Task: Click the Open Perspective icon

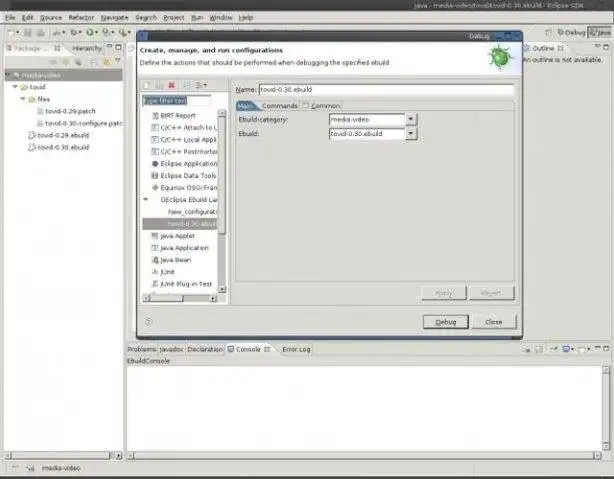Action: pos(549,33)
